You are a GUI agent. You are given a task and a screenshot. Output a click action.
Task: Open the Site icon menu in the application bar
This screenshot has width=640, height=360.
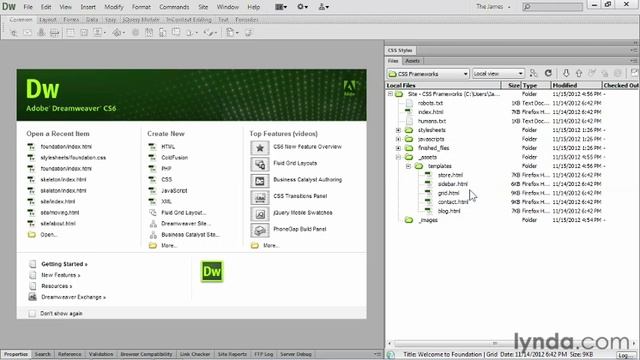pos(324,7)
